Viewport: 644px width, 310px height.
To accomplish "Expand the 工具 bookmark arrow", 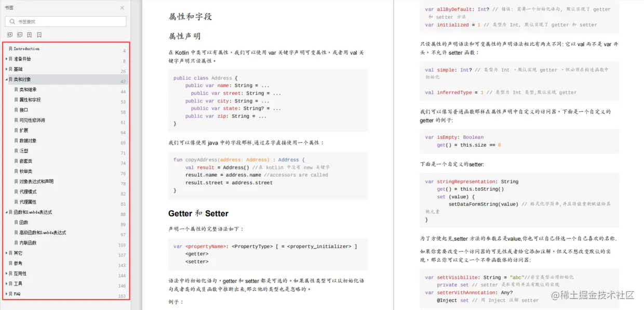I will [6, 283].
